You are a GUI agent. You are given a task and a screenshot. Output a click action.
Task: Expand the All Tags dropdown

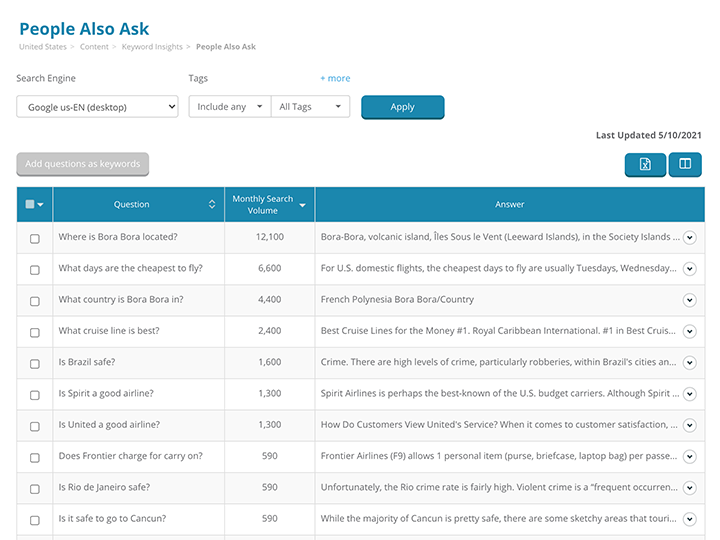(310, 107)
